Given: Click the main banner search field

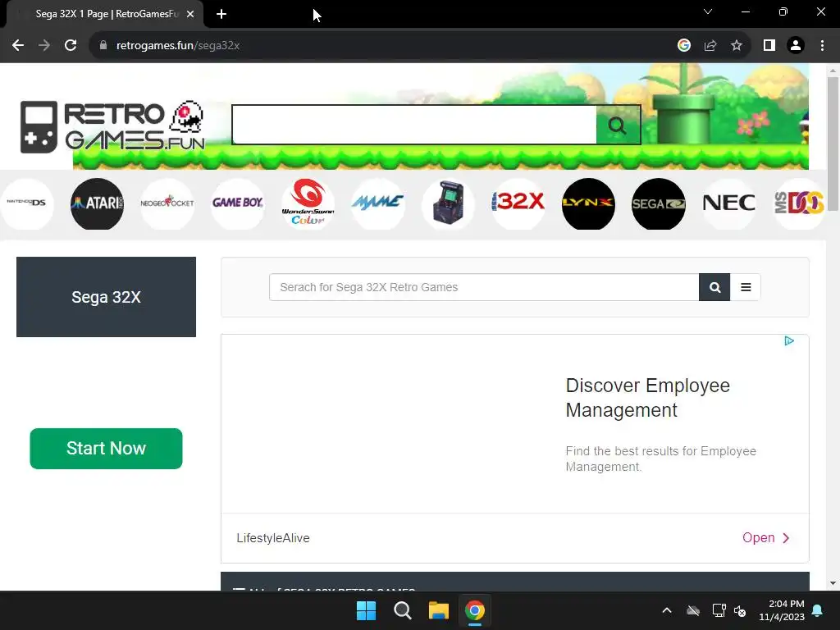Looking at the screenshot, I should [414, 125].
